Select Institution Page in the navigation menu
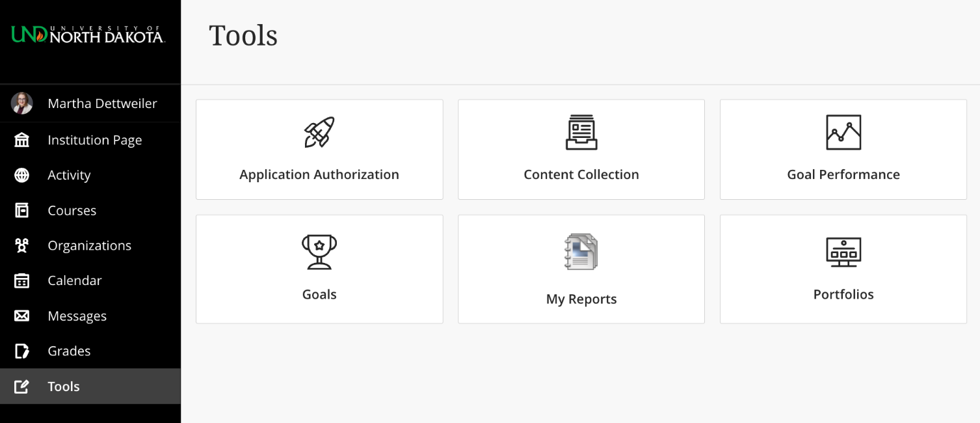 (x=95, y=140)
